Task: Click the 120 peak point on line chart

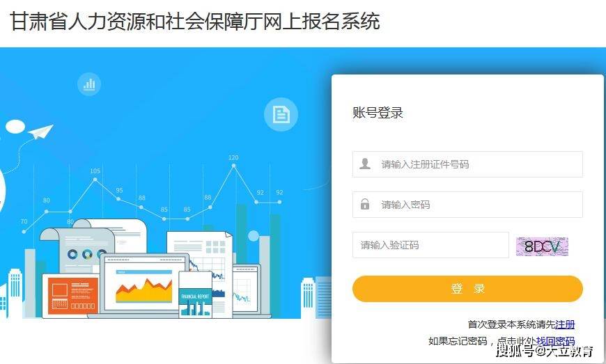Action: [x=233, y=166]
